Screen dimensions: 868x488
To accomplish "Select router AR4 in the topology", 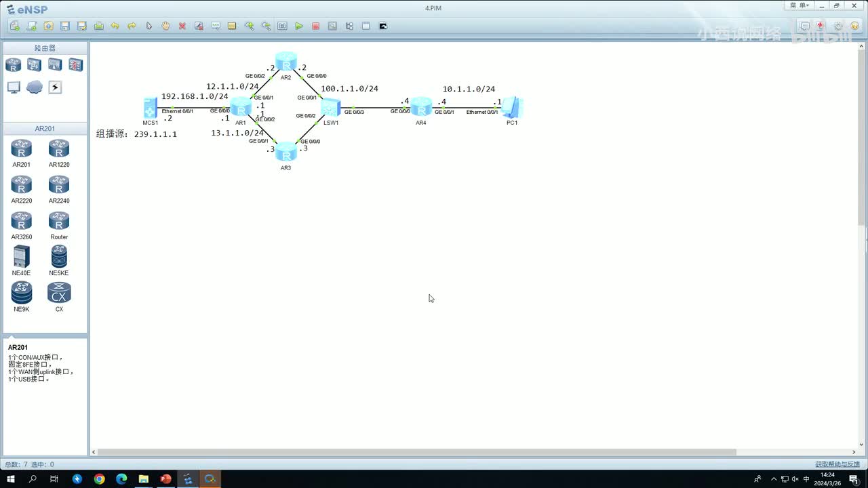I will pos(421,107).
